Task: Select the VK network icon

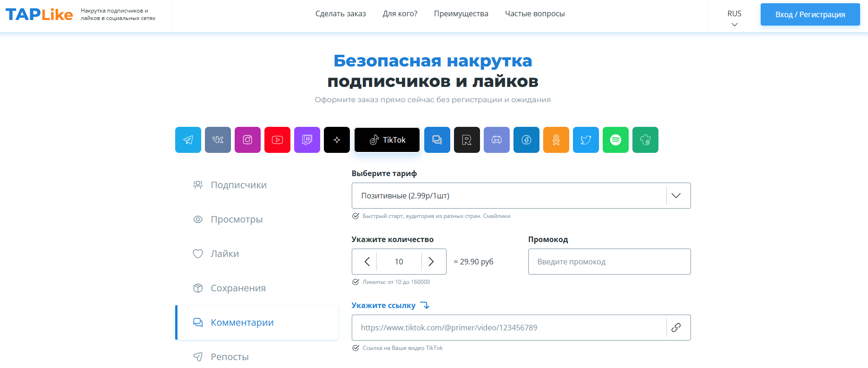Action: coord(218,140)
